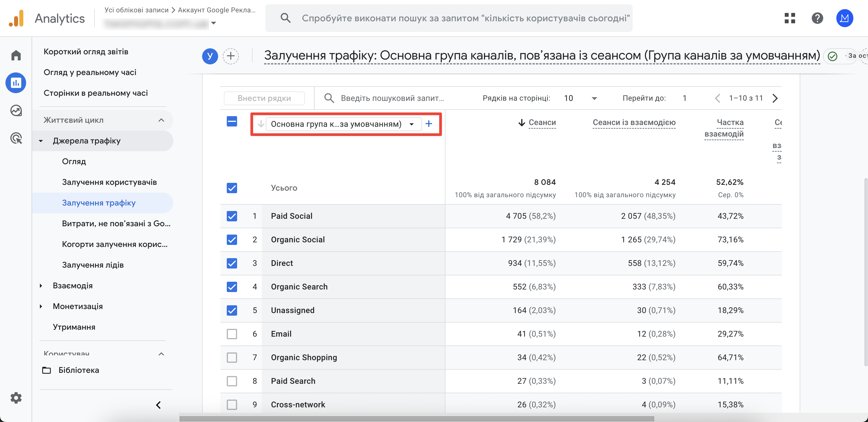Open the primary channel group dimension dropdown
The height and width of the screenshot is (422, 868).
(343, 124)
